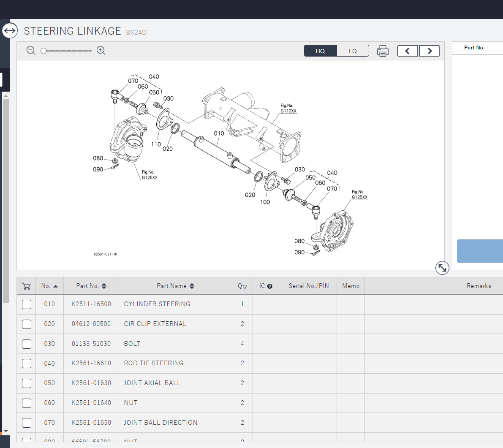Sort table by No. column
503x448 pixels.
pyautogui.click(x=49, y=286)
